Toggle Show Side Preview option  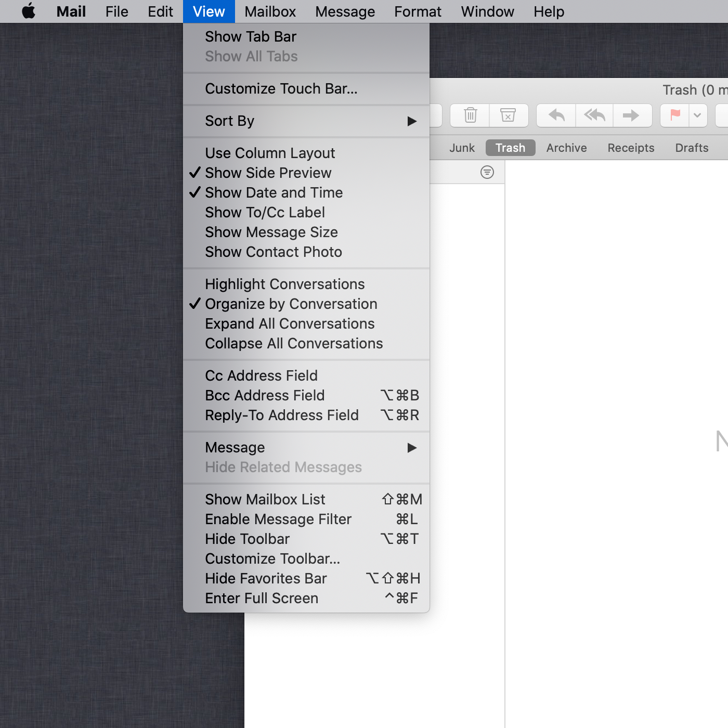306,173
